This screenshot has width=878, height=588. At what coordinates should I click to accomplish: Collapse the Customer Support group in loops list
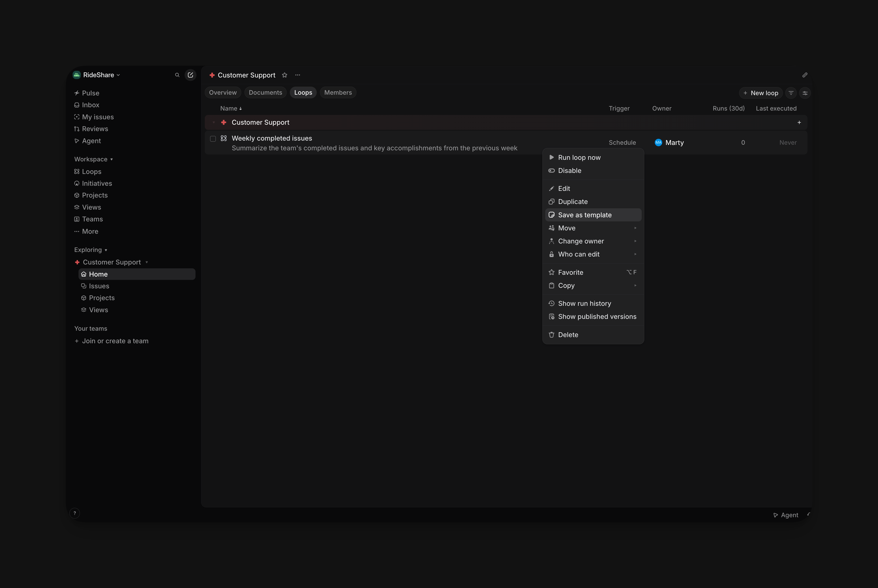click(x=214, y=123)
